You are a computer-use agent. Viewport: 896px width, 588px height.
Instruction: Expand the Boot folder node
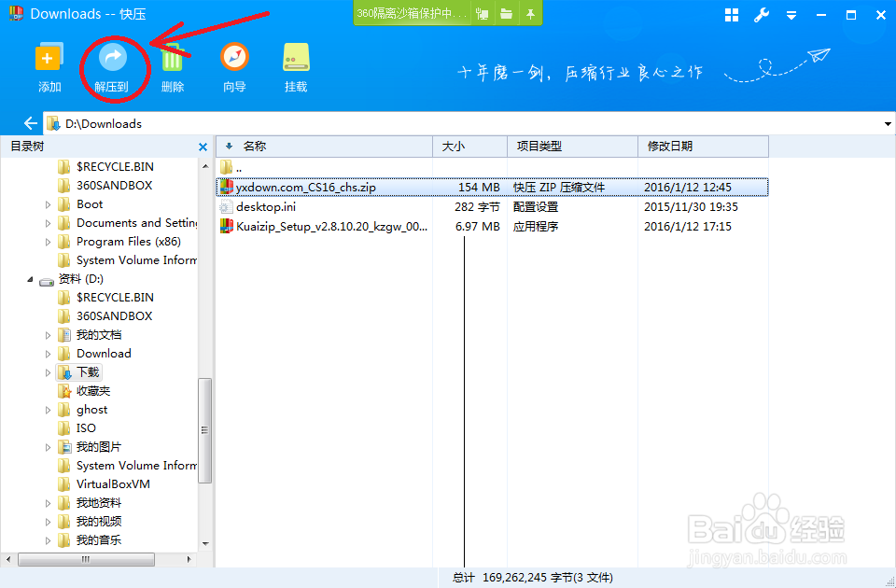click(48, 204)
